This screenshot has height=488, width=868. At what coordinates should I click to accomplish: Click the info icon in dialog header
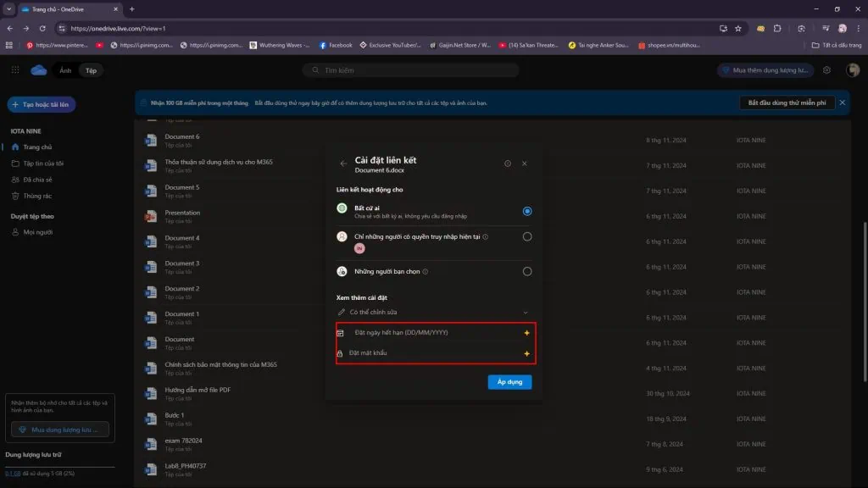click(507, 164)
